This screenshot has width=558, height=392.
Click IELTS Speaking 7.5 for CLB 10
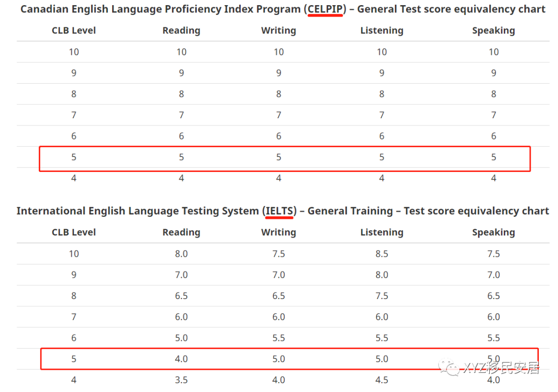click(493, 254)
